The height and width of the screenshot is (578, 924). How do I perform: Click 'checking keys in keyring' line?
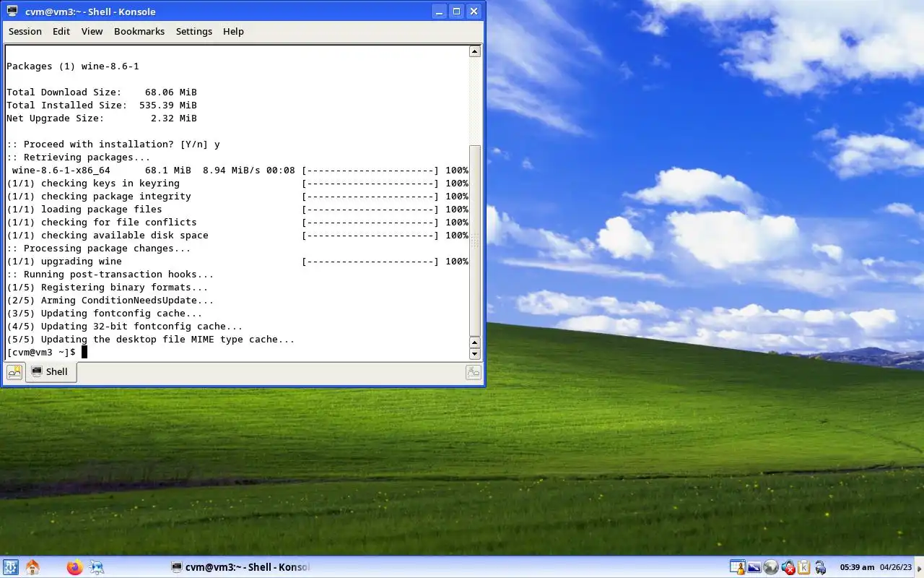pos(237,183)
